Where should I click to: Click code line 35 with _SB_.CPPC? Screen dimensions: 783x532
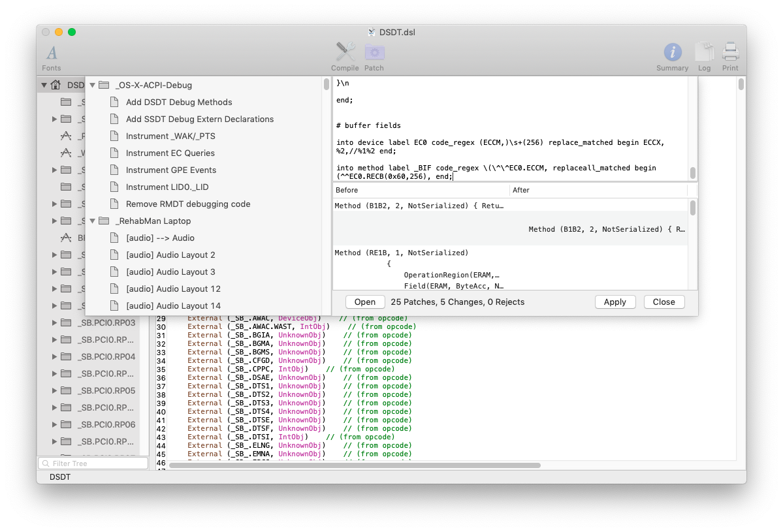pos(291,369)
